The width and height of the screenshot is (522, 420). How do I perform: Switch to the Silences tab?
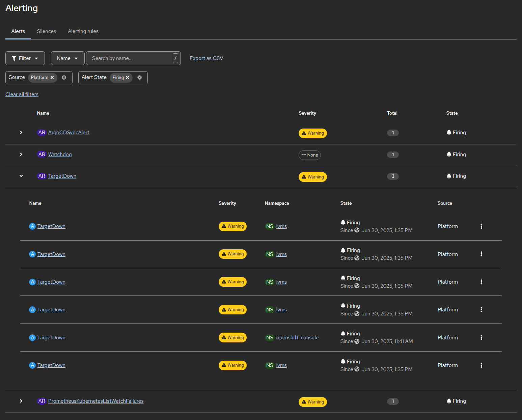click(46, 31)
